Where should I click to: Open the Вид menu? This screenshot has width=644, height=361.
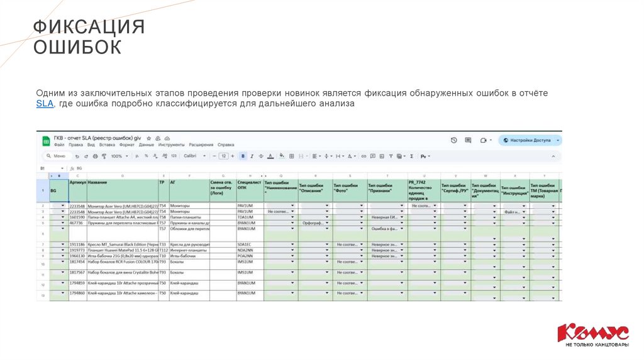click(x=91, y=145)
